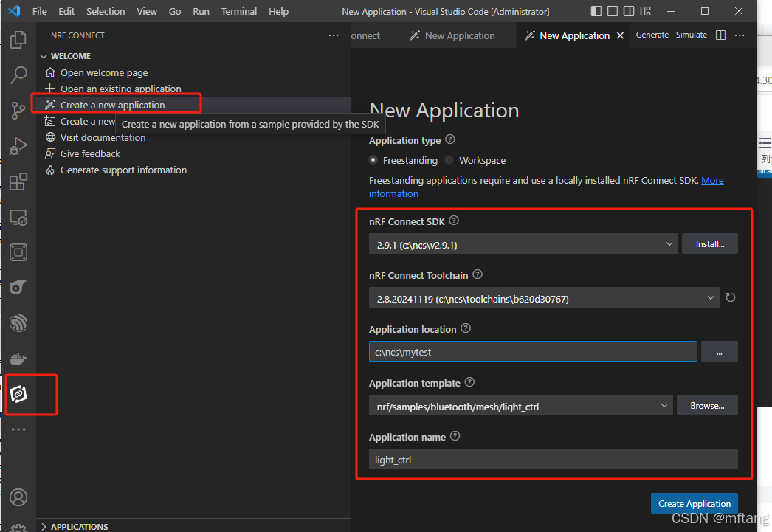The width and height of the screenshot is (772, 532).
Task: Open the NRF CONNECT panel more actions menu
Action: pos(334,35)
